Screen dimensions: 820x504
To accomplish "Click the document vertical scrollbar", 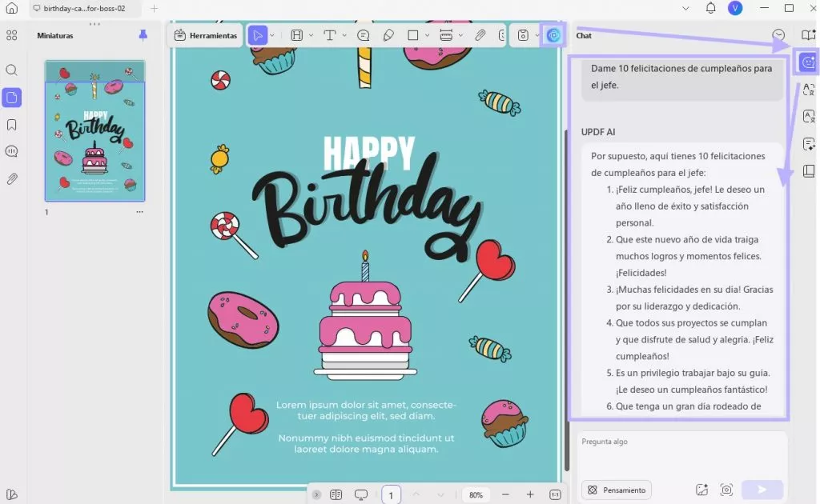I will (567, 300).
